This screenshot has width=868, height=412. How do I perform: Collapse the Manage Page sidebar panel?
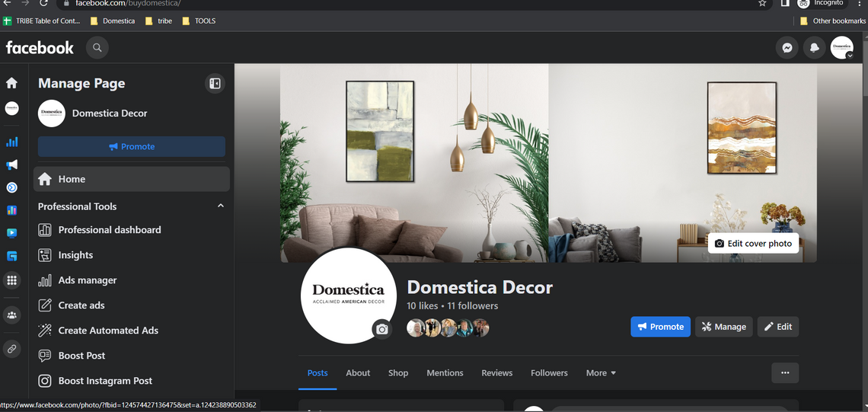point(215,84)
